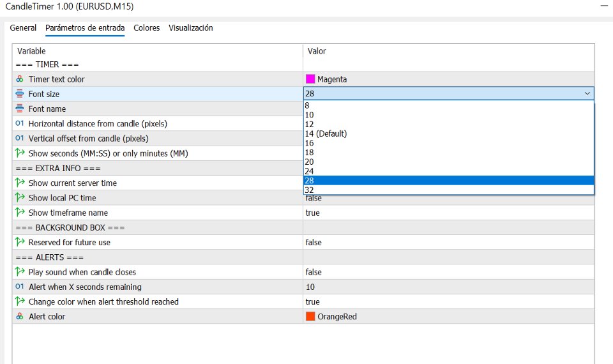Click the integer icon beside Alert when X seconds remaining

(20, 287)
